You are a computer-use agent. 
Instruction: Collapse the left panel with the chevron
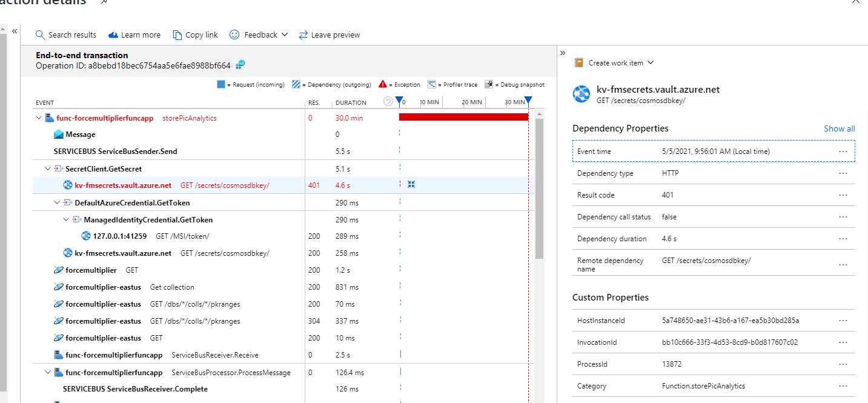[14, 31]
